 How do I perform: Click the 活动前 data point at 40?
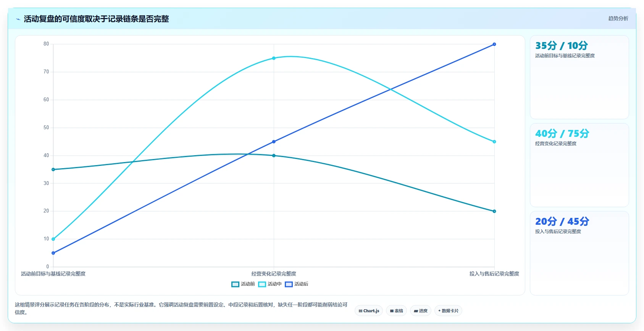click(x=274, y=156)
